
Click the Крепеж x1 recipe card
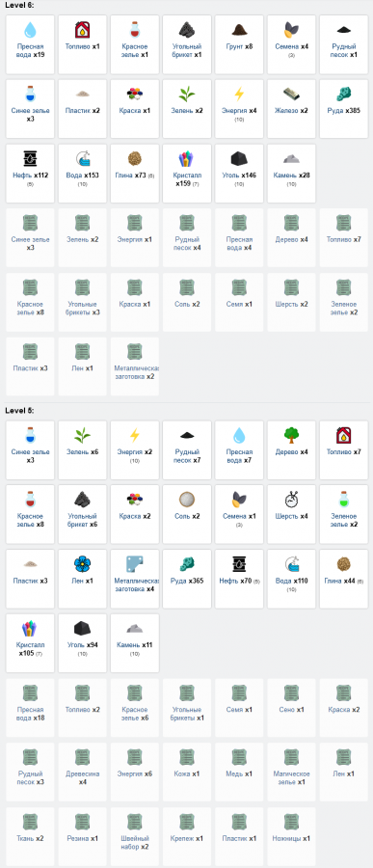coord(187,836)
